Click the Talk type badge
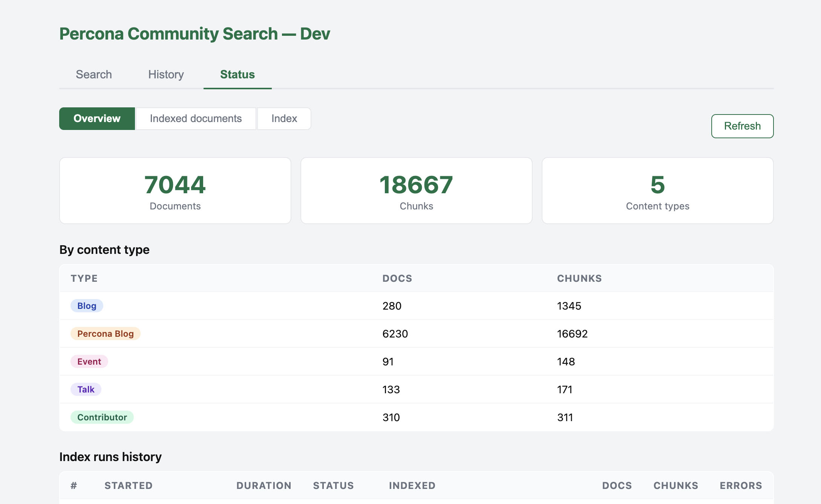 86,389
